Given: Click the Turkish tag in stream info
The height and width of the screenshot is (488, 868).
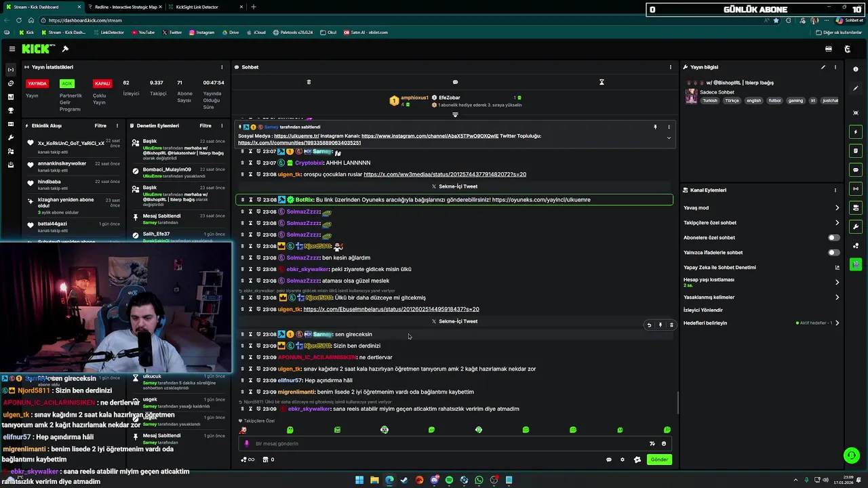Looking at the screenshot, I should click(x=710, y=101).
